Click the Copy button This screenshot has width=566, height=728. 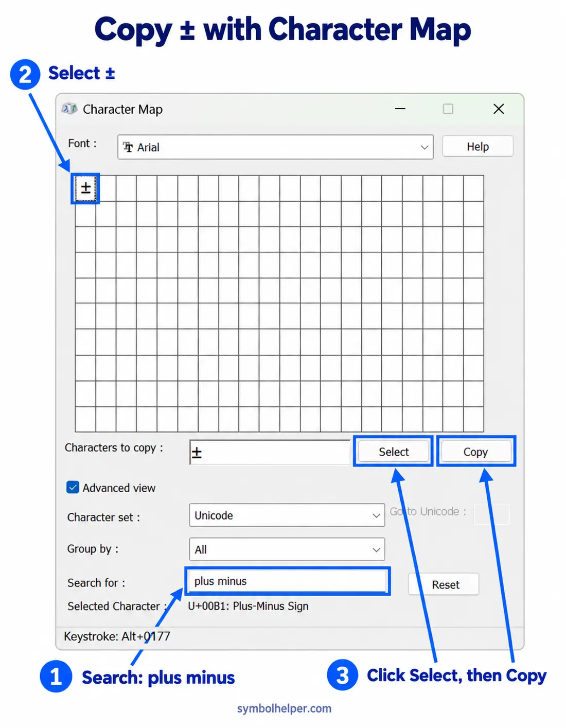475,452
